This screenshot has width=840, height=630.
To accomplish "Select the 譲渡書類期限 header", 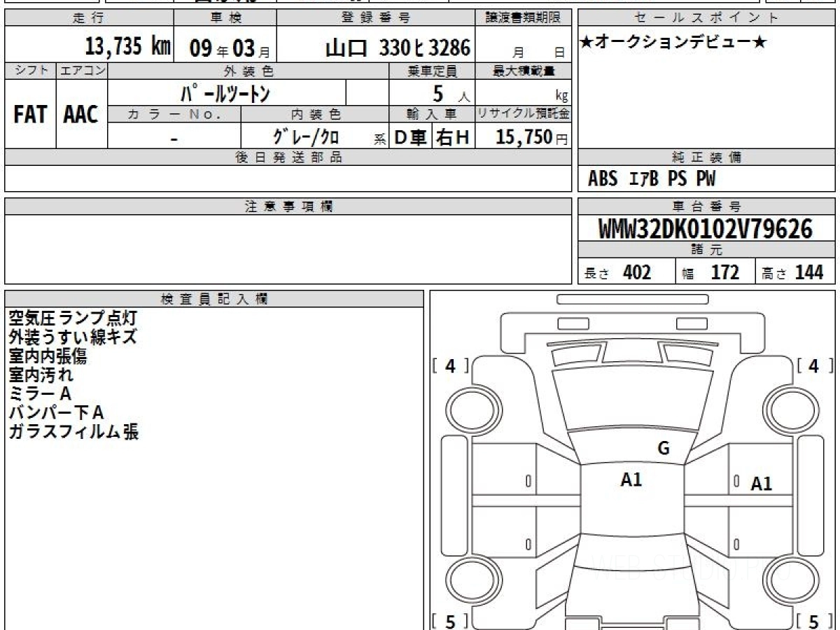I will (524, 17).
